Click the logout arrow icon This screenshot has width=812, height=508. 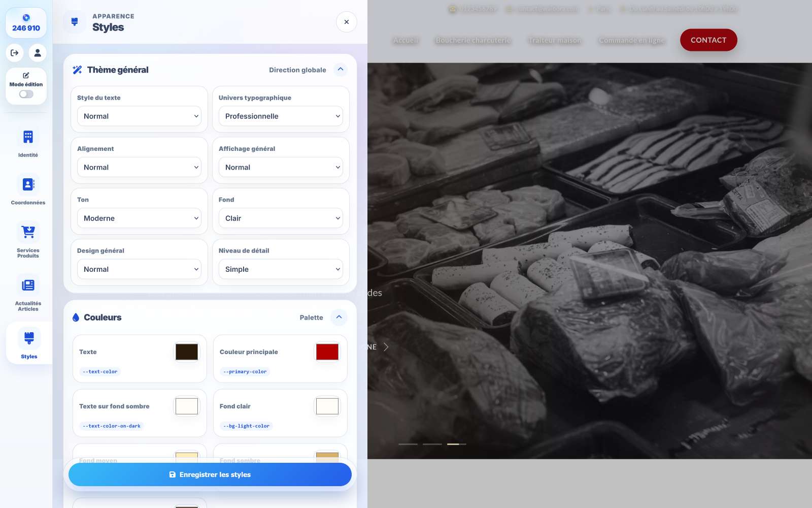(x=15, y=53)
